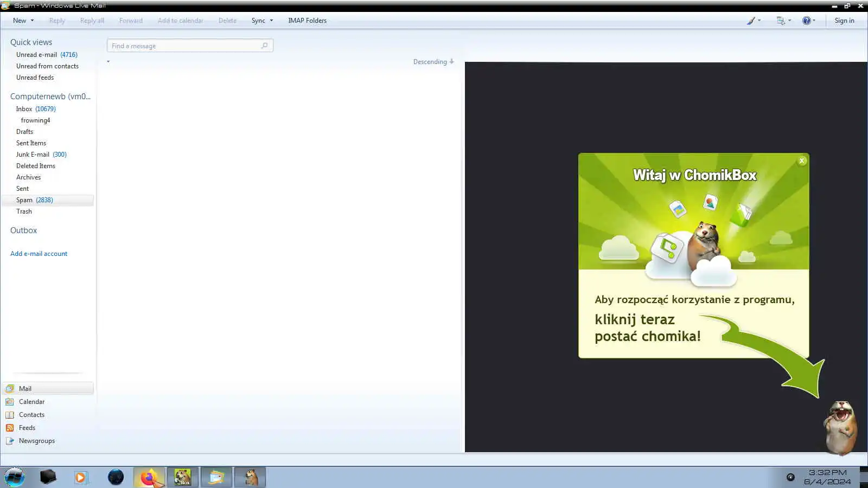
Task: Switch to Newsgroups view
Action: [37, 441]
